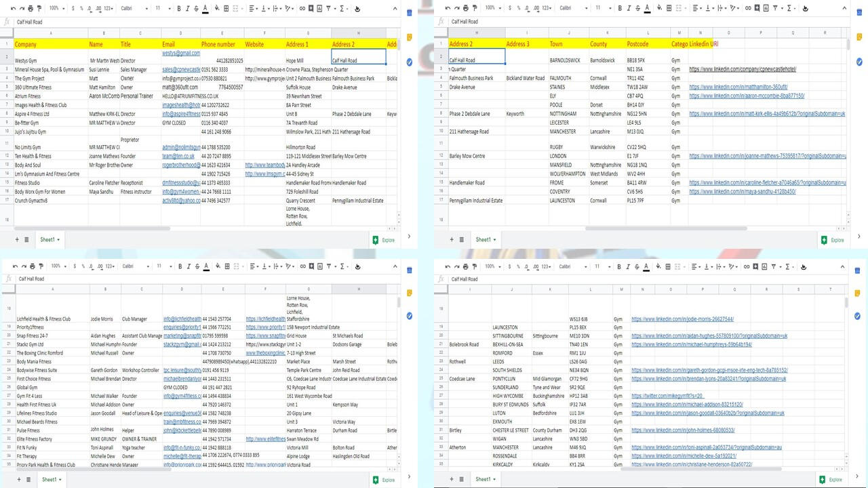Select the Sheet1 tab in the top-right spreadsheet
Image resolution: width=868 pixels, height=488 pixels.
(x=485, y=239)
